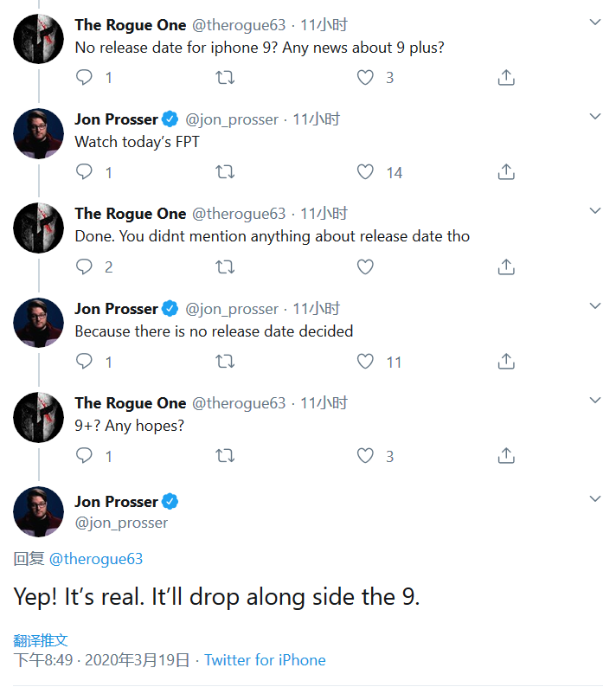616x687 pixels.
Task: Click the 翻译推文 translate tweet link
Action: [41, 640]
